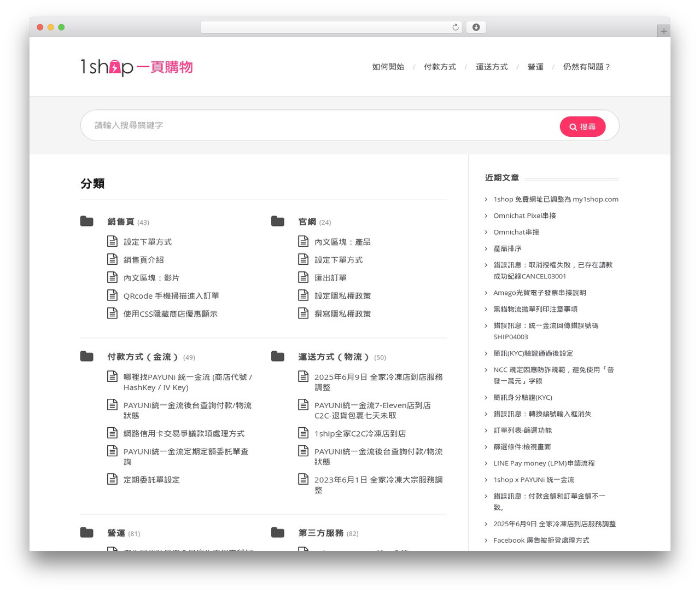Open the 運送方式（物流）(50) category
Image resolution: width=700 pixels, height=593 pixels.
pos(342,357)
